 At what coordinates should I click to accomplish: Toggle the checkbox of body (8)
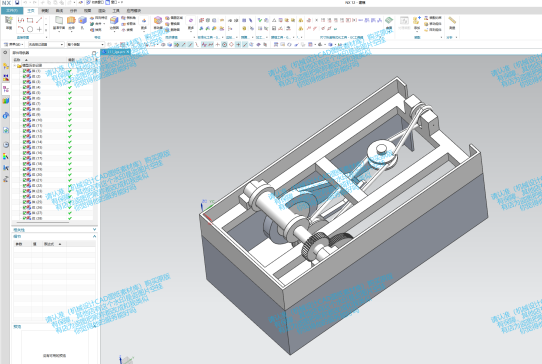(x=25, y=109)
